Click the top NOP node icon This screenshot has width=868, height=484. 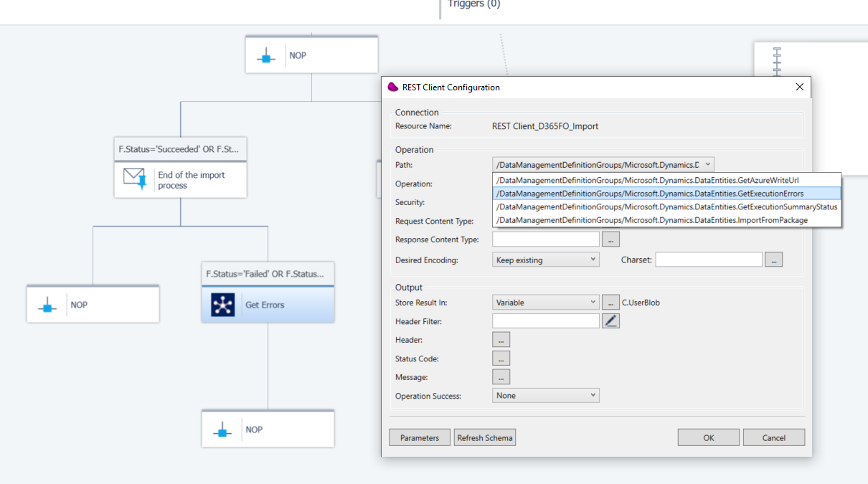click(266, 55)
